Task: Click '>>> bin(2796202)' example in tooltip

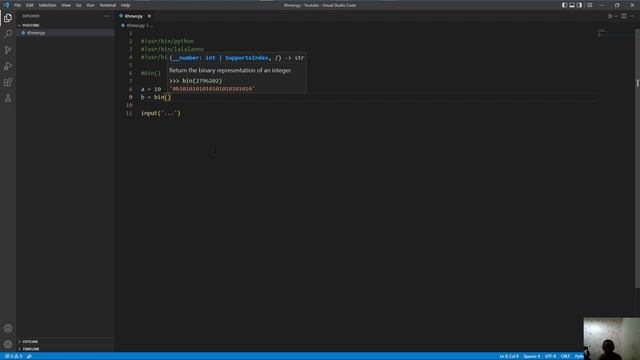Action: tap(196, 81)
